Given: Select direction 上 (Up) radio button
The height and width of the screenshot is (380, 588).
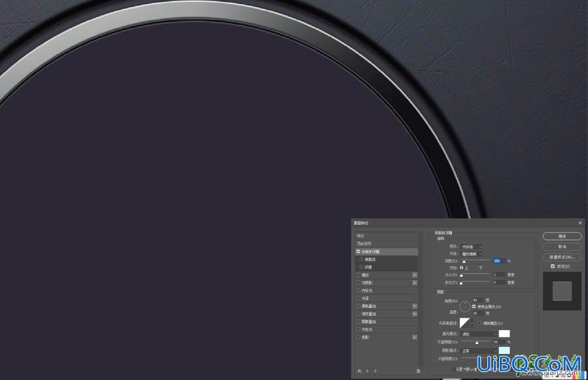Looking at the screenshot, I should tap(462, 268).
